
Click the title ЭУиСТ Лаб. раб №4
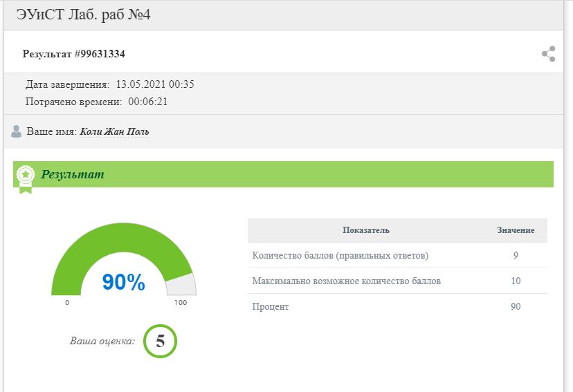click(x=83, y=15)
